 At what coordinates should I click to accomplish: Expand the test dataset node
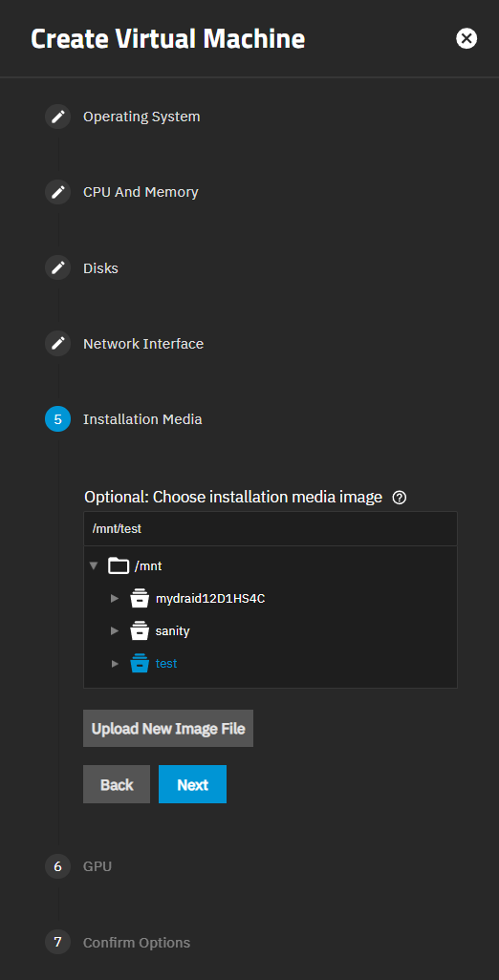[x=115, y=664]
